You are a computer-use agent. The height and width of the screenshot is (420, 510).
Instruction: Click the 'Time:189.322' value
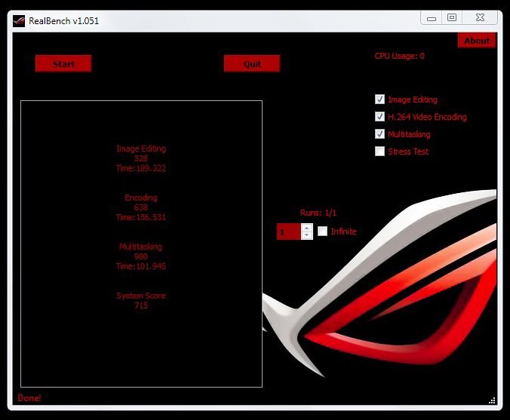(x=141, y=168)
